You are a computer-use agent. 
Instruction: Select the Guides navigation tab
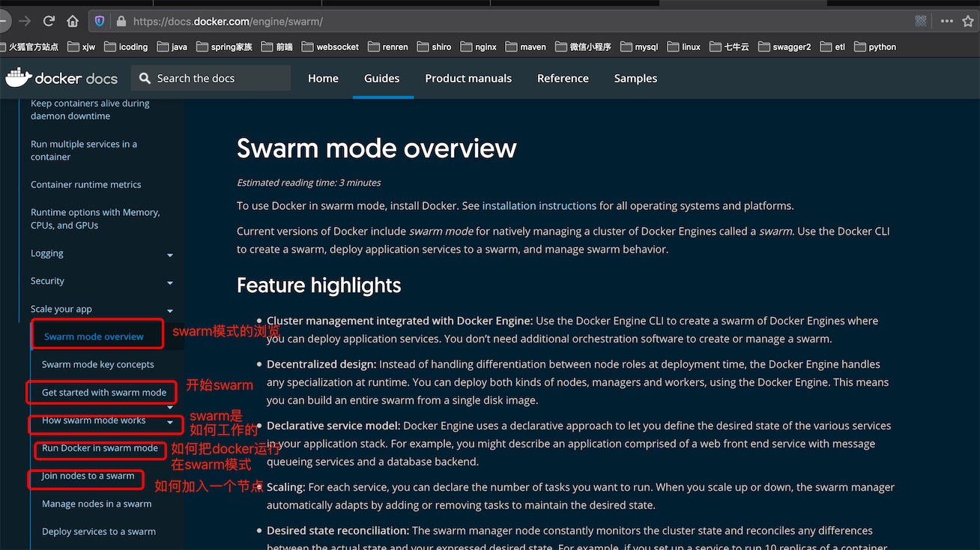click(381, 78)
